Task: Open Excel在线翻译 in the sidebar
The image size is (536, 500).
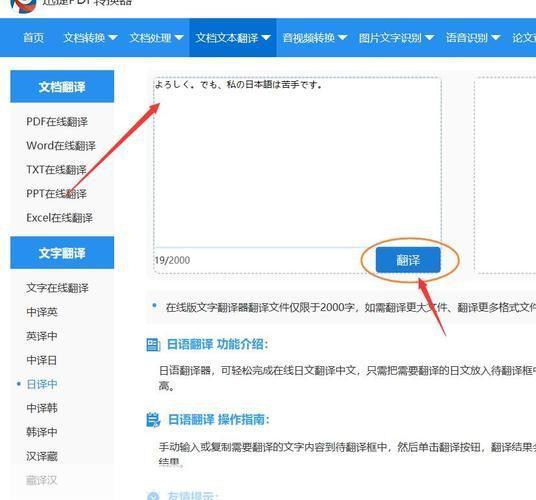Action: tap(59, 218)
